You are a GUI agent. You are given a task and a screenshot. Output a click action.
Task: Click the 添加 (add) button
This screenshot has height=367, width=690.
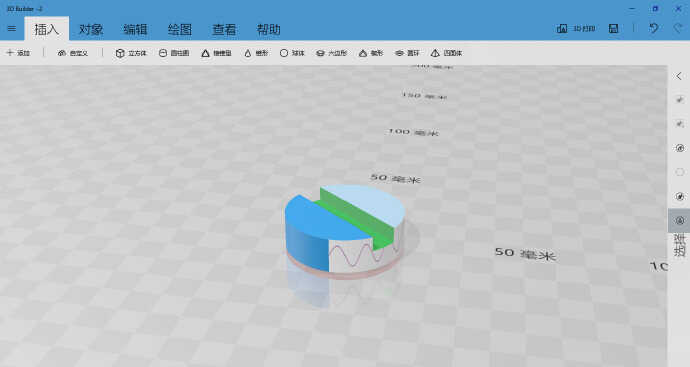[x=18, y=53]
